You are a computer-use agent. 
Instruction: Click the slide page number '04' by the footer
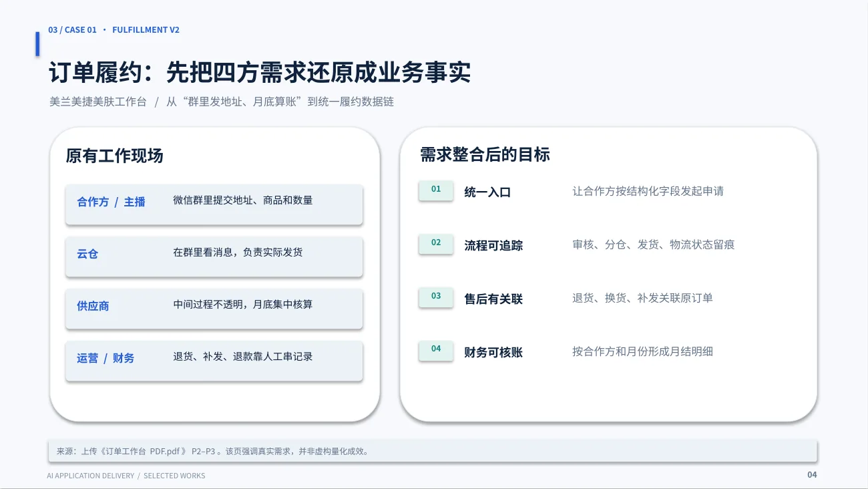pyautogui.click(x=812, y=475)
